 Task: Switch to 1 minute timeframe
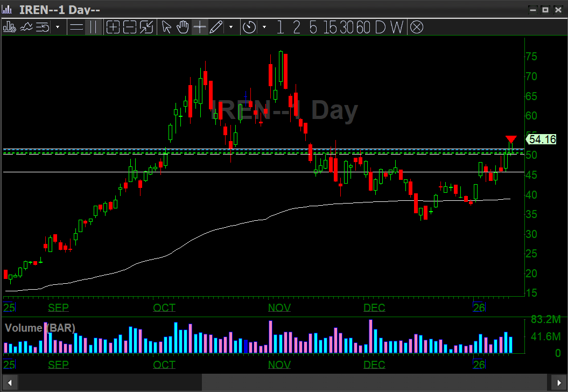pos(280,27)
